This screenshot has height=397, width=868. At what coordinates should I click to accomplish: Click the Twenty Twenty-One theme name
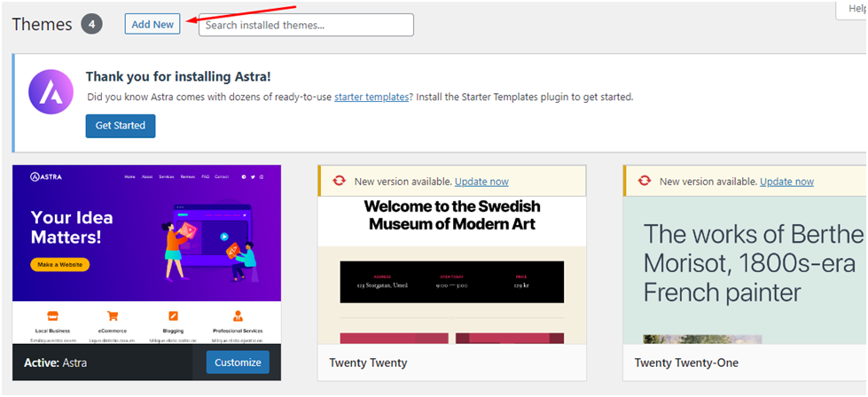686,362
